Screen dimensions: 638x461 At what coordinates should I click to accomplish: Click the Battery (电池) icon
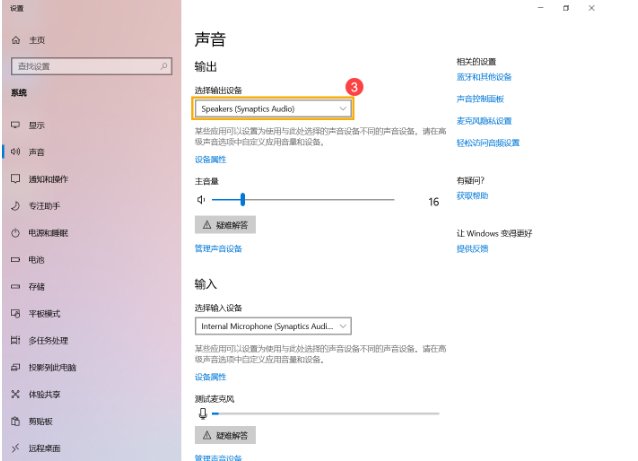tap(15, 260)
